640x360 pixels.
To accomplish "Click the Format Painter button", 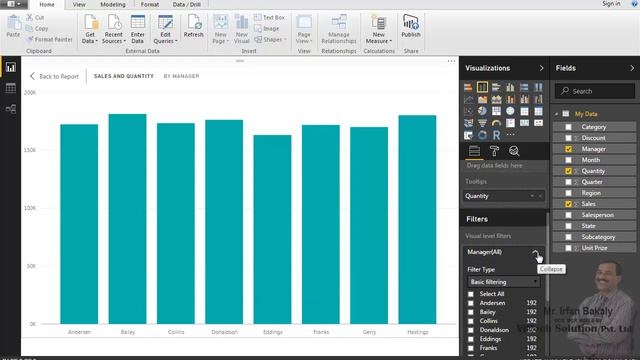I will (49, 40).
